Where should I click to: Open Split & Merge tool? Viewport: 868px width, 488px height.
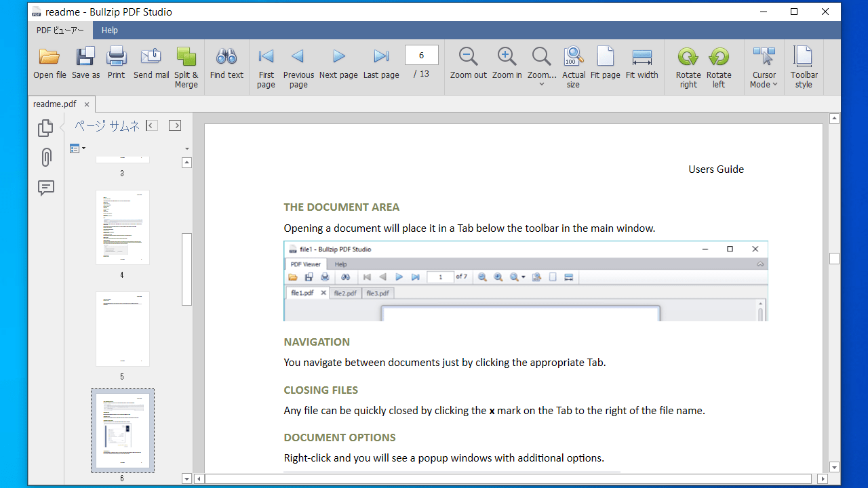[186, 67]
